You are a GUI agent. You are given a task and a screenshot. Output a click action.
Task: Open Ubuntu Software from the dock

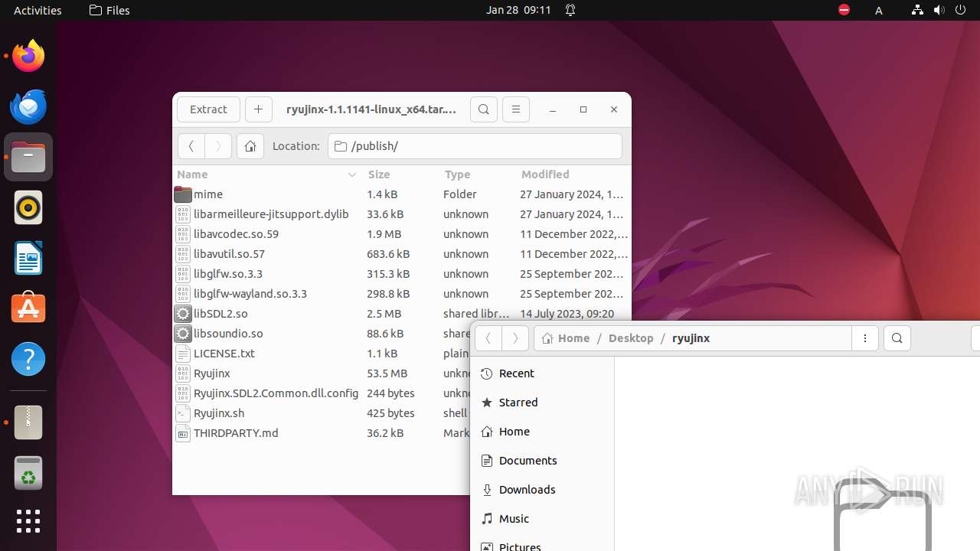[x=28, y=308]
